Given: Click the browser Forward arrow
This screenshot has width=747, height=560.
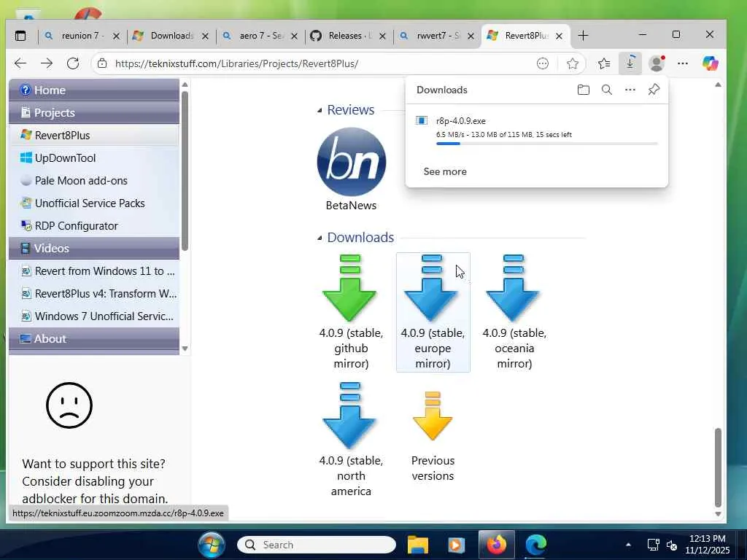Looking at the screenshot, I should (47, 63).
